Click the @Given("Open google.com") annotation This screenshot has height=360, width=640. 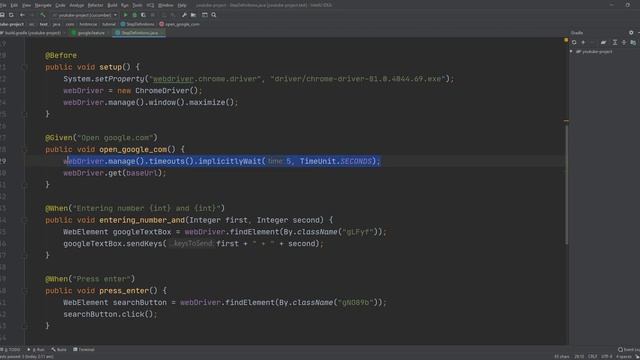[x=101, y=138]
